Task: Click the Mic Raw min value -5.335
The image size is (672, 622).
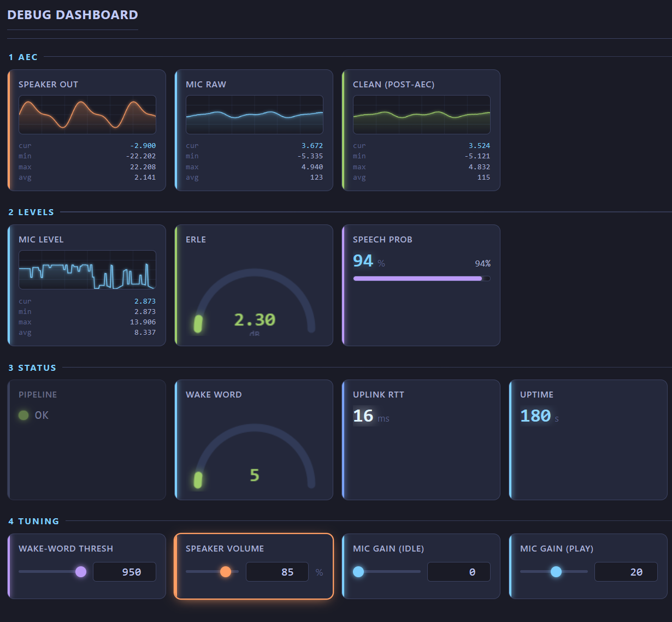Action: 310,156
